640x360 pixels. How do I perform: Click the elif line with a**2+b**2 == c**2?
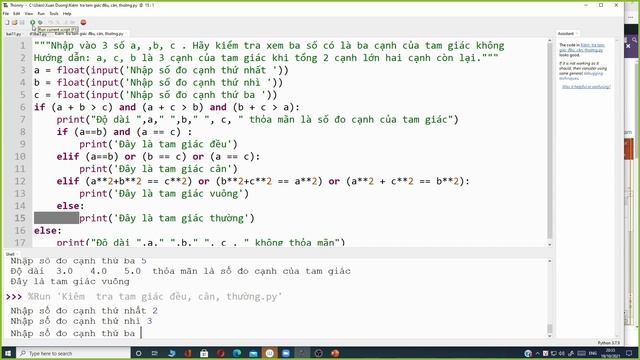pyautogui.click(x=263, y=181)
